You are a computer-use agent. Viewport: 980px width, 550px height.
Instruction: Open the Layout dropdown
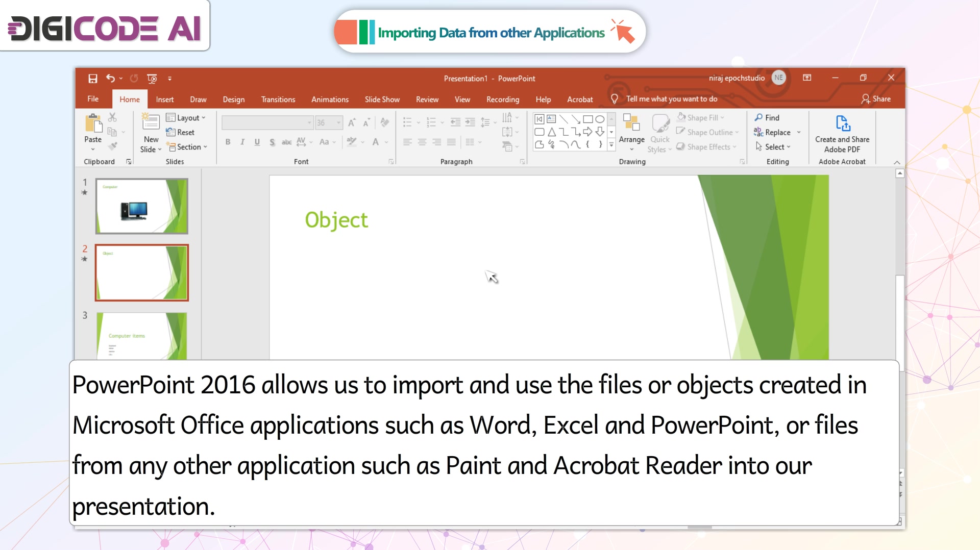[186, 117]
